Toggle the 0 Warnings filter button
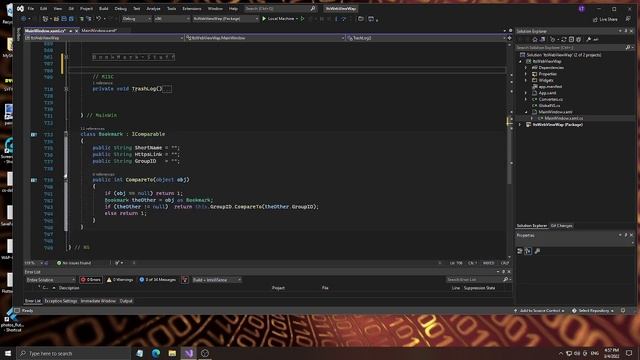The image size is (640, 360). pyautogui.click(x=120, y=280)
